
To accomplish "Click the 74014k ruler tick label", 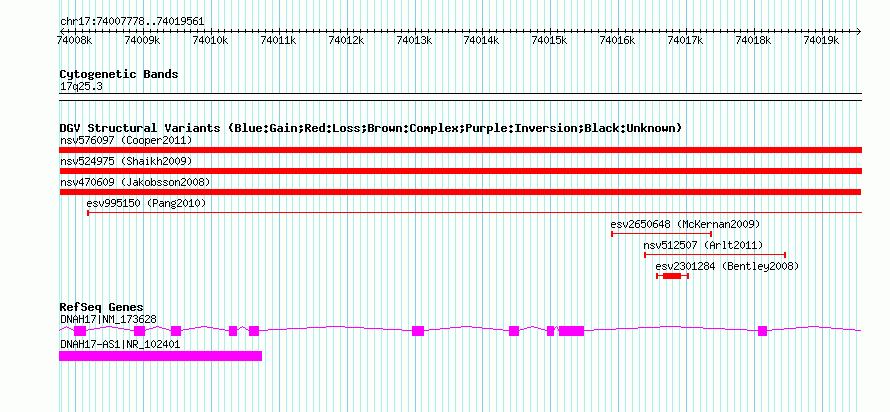I will tap(481, 40).
